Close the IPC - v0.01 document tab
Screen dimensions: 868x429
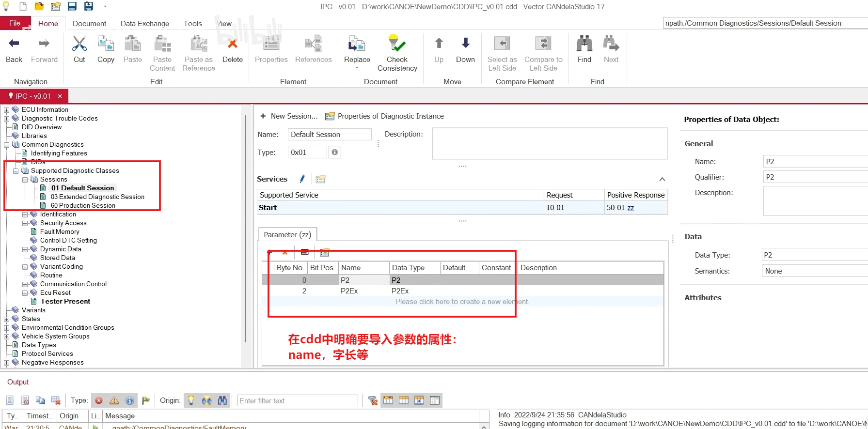[x=60, y=96]
